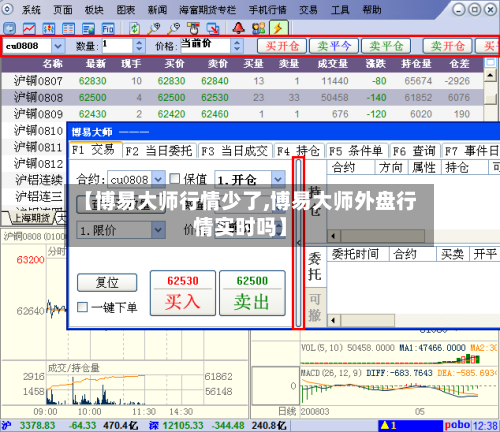Image resolution: width=500 pixels, height=432 pixels.
Task: Open the 海富期货专栏 menu
Action: tap(207, 10)
